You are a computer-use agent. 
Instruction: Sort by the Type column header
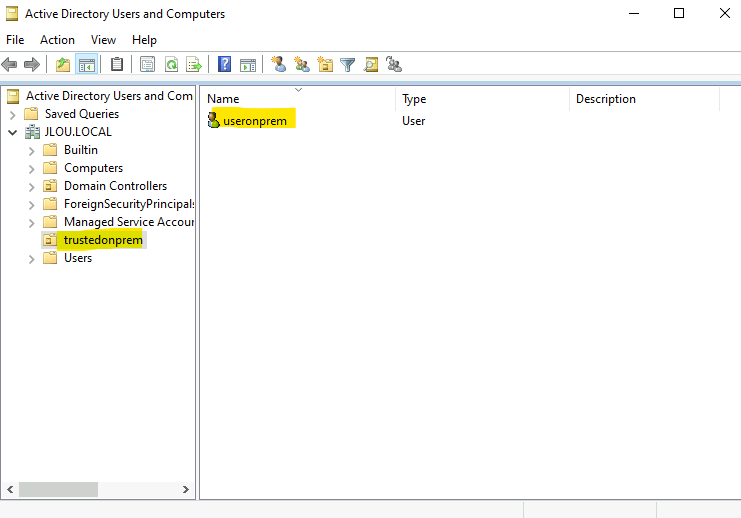(x=483, y=99)
